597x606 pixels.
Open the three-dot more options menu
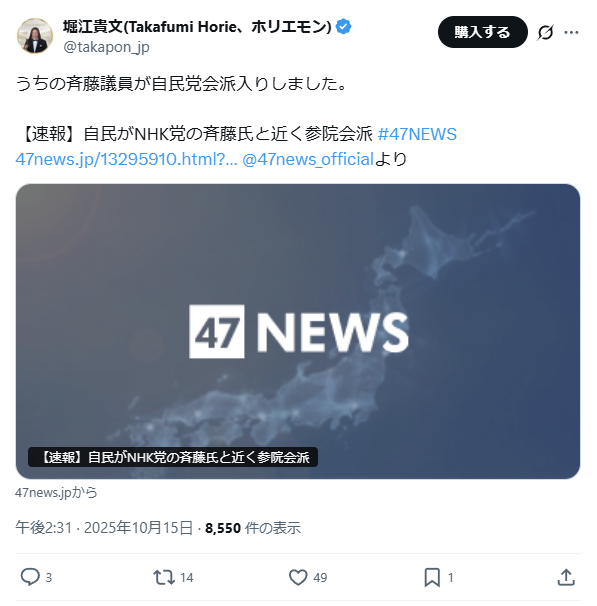(571, 32)
